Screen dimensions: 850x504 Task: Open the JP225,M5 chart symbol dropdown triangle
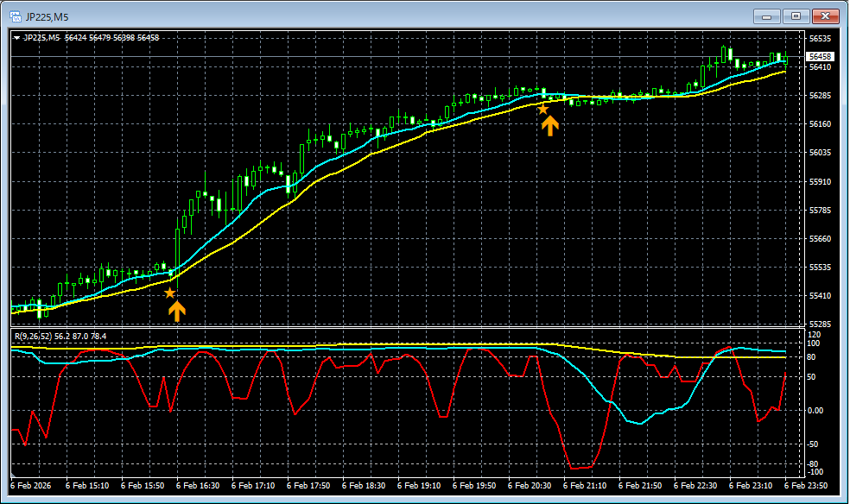[16, 38]
